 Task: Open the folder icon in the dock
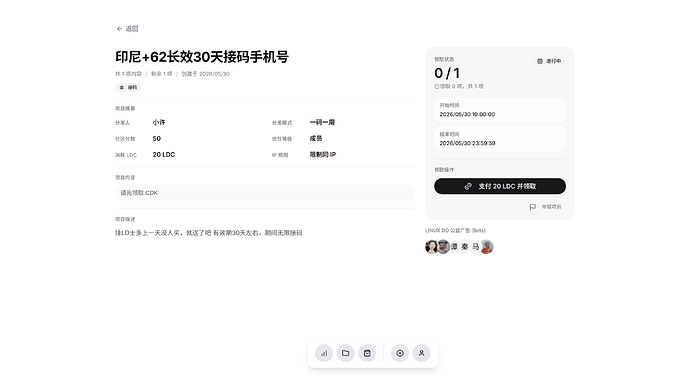[x=345, y=353]
